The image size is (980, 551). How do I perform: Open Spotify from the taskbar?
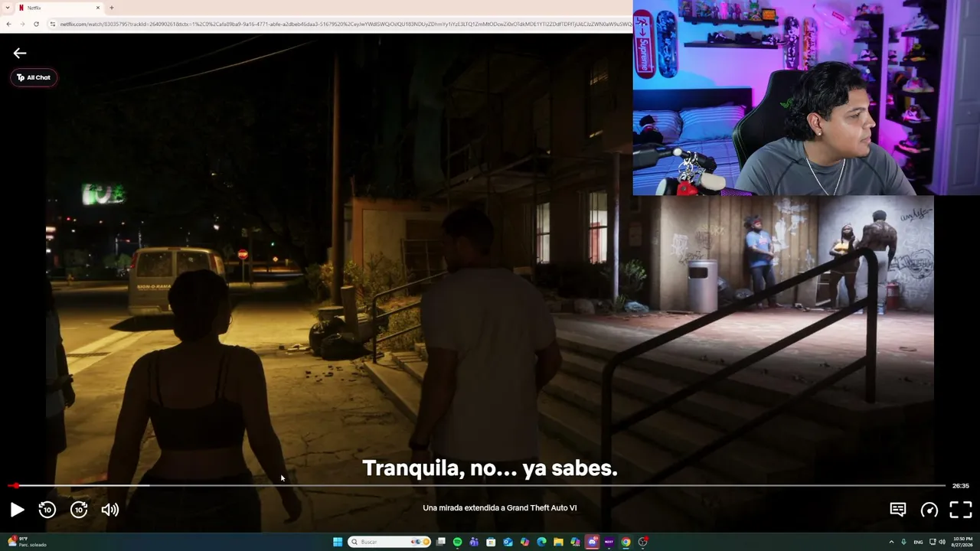tap(458, 542)
